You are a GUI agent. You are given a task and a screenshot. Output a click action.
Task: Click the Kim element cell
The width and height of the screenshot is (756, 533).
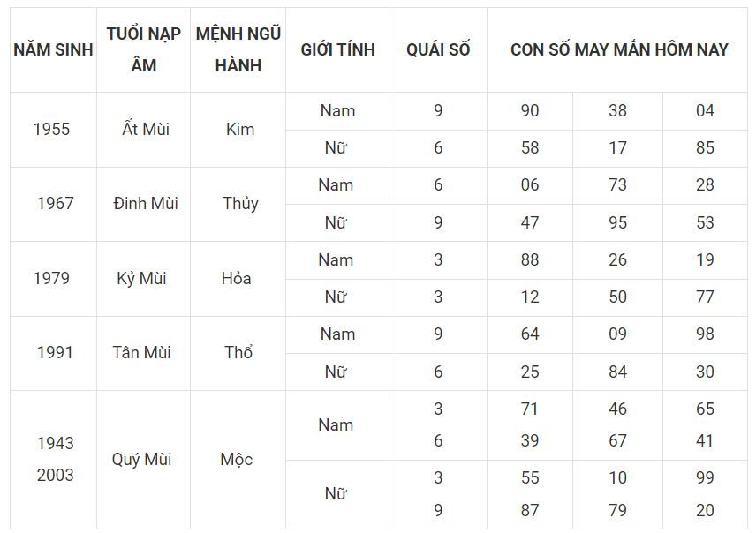tap(238, 130)
